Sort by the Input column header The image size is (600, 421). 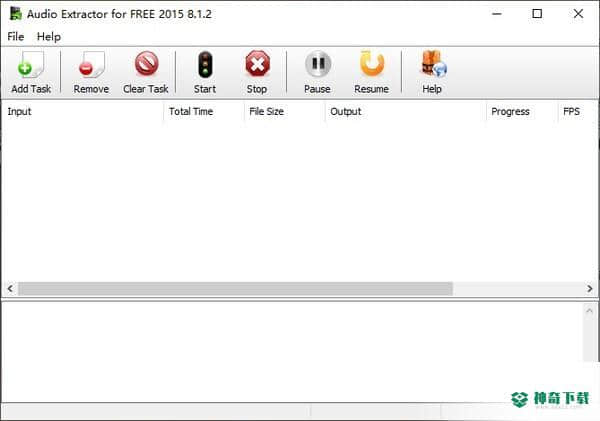(x=82, y=111)
